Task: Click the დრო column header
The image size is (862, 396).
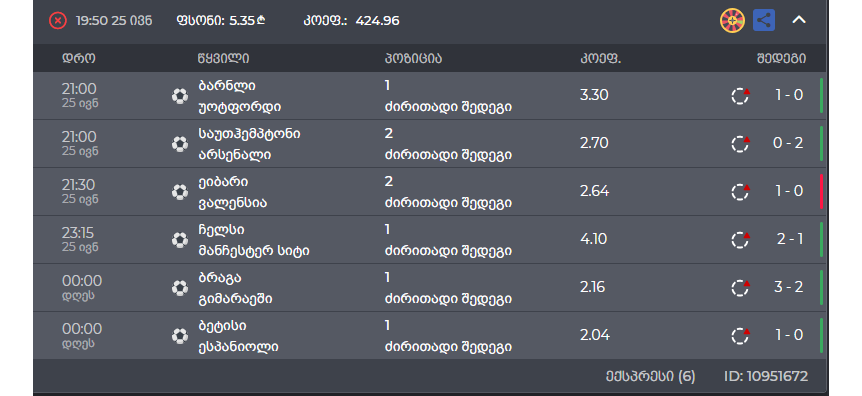Action: (79, 58)
